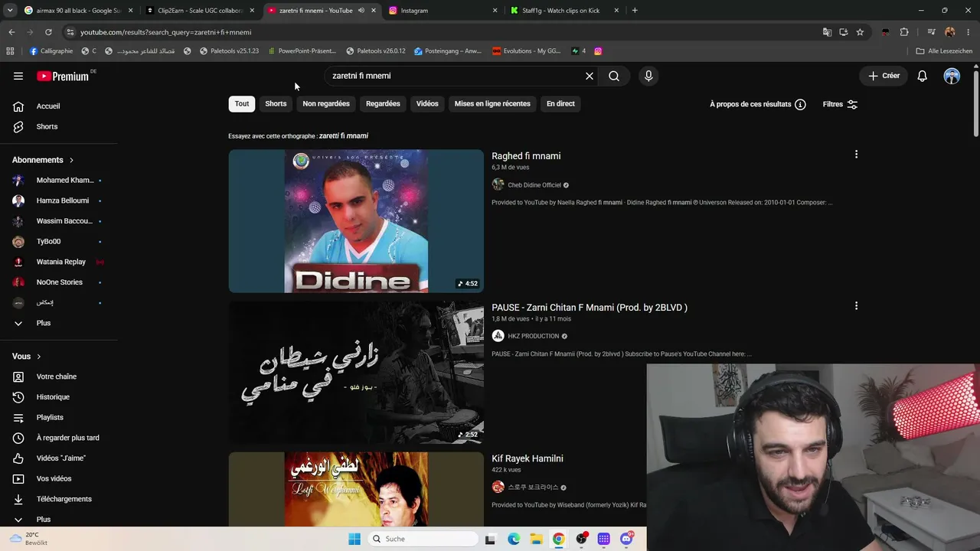Image resolution: width=980 pixels, height=551 pixels.
Task: Click the install app icon in address bar
Action: [844, 32]
